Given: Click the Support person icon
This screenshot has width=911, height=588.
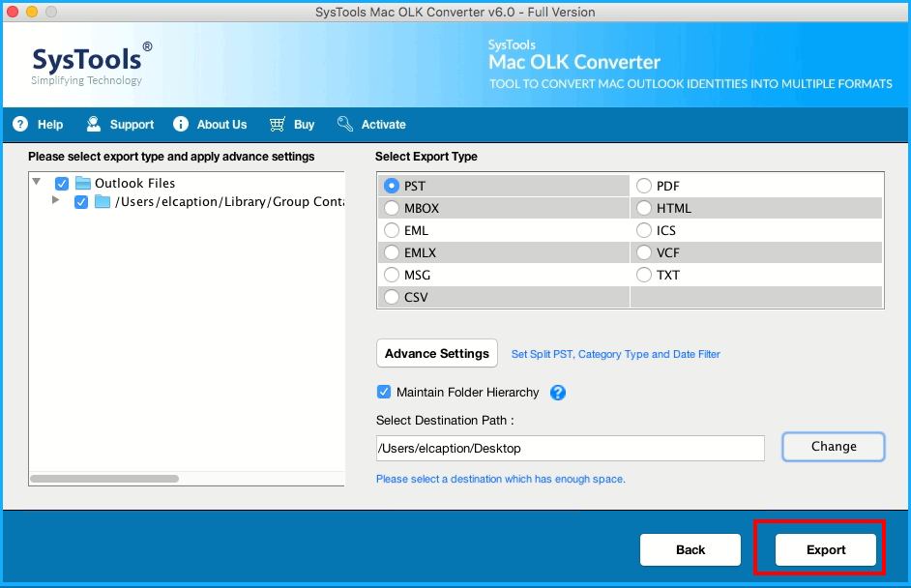Looking at the screenshot, I should point(93,124).
